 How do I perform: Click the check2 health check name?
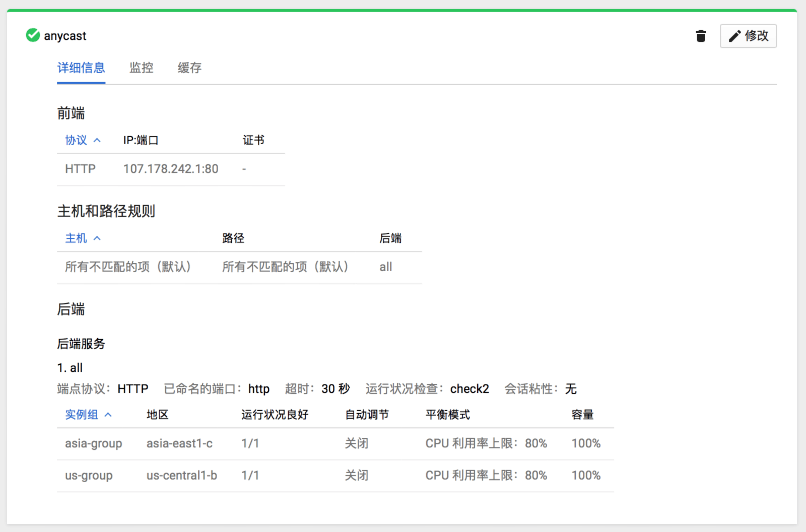point(469,389)
